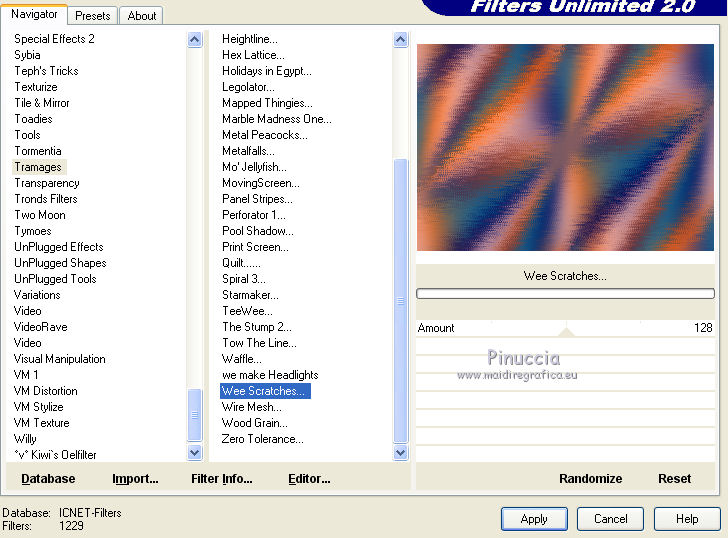
Task: Choose the Heightline... filter
Action: pos(250,39)
